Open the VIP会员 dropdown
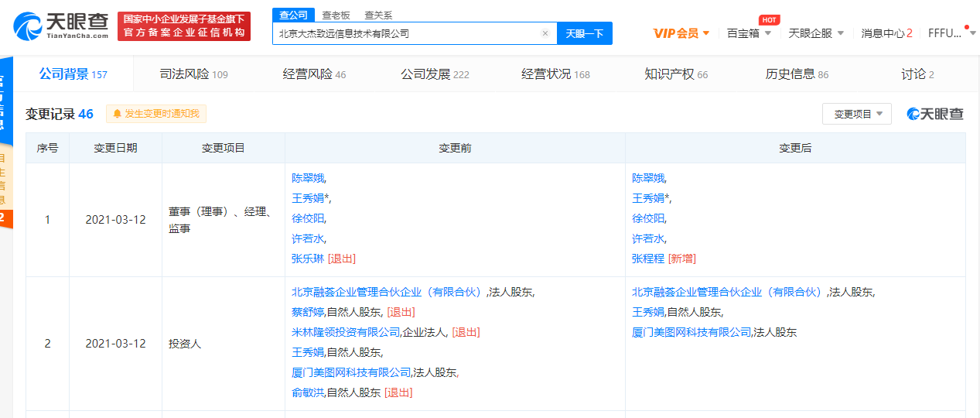Viewport: 980px width, 418px height. click(681, 33)
